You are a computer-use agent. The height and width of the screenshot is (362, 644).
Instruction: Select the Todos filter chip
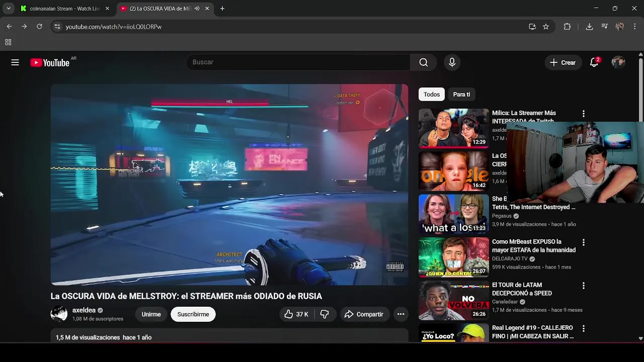click(x=432, y=95)
